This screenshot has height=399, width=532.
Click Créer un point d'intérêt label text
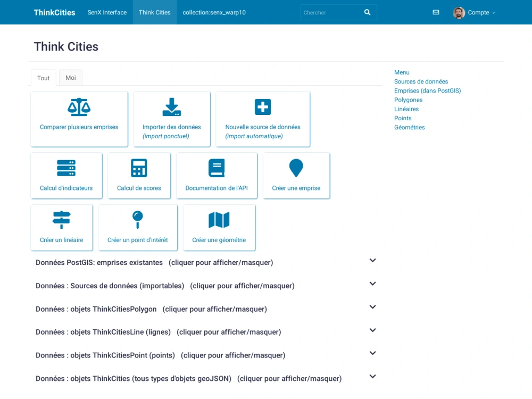(137, 240)
